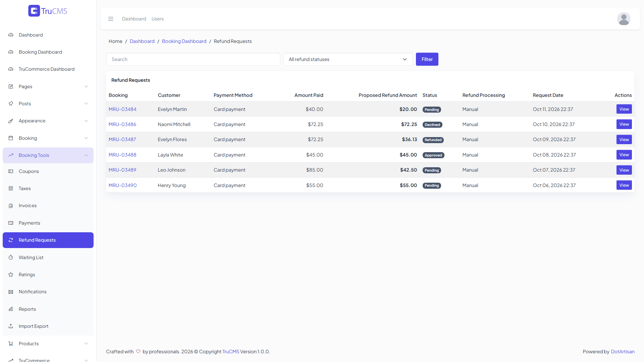Open booking link MRU-03490
Viewport: 644px width, 362px height.
[122, 185]
